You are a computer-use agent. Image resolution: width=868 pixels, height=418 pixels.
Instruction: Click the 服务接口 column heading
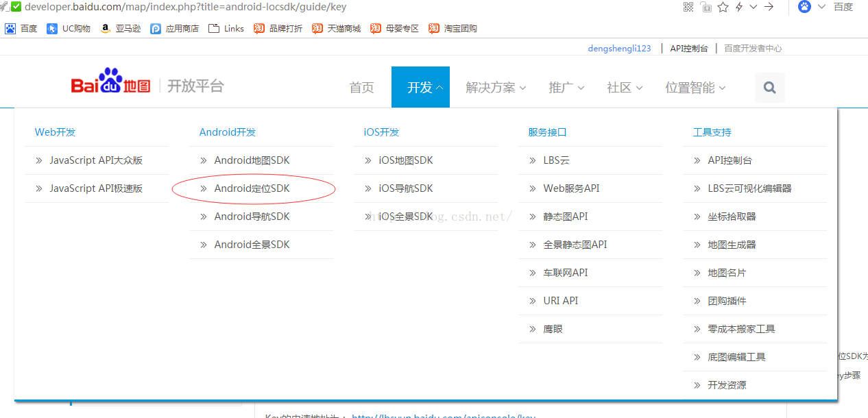tap(547, 132)
